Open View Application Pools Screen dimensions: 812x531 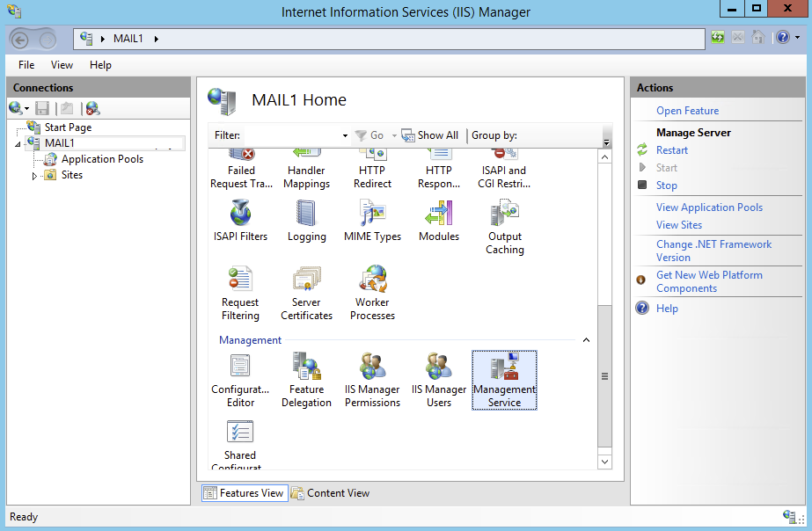(709, 207)
